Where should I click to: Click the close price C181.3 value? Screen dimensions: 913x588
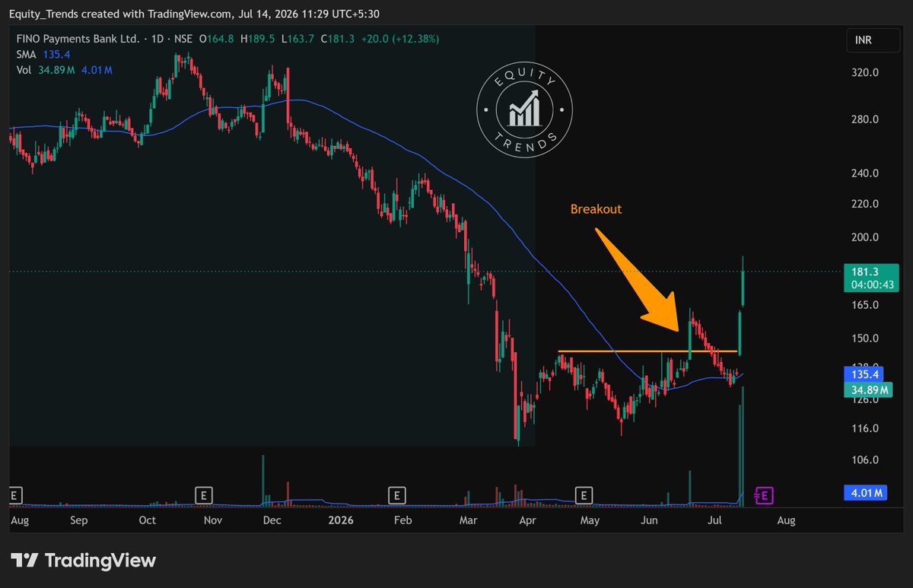click(339, 39)
